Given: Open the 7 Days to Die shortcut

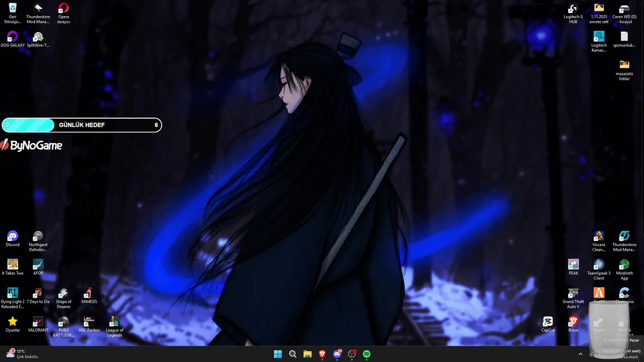Looking at the screenshot, I should click(38, 296).
